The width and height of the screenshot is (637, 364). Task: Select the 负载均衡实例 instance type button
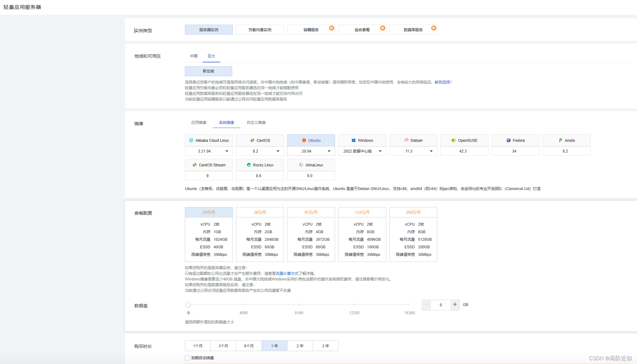point(260,30)
